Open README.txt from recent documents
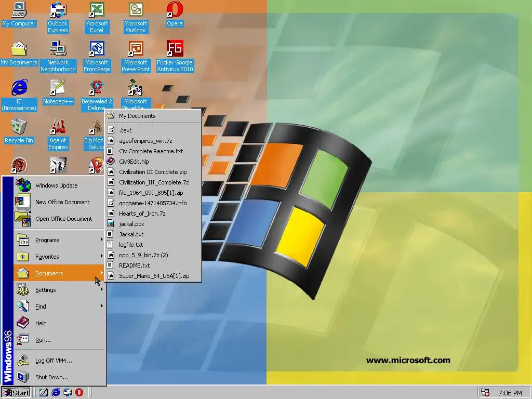The image size is (532, 399). tap(153, 265)
